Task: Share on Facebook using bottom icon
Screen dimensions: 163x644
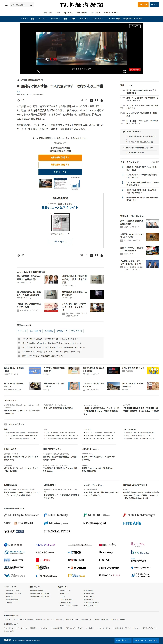Action: click(x=96, y=255)
